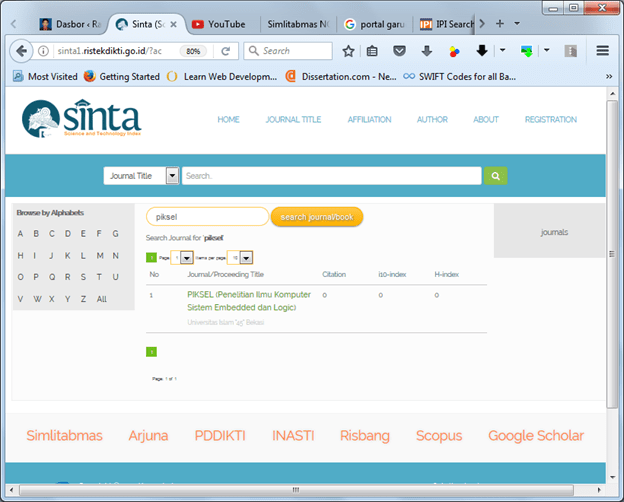The height and width of the screenshot is (502, 624).
Task: Open the Pocket icon in toolbar
Action: point(400,51)
